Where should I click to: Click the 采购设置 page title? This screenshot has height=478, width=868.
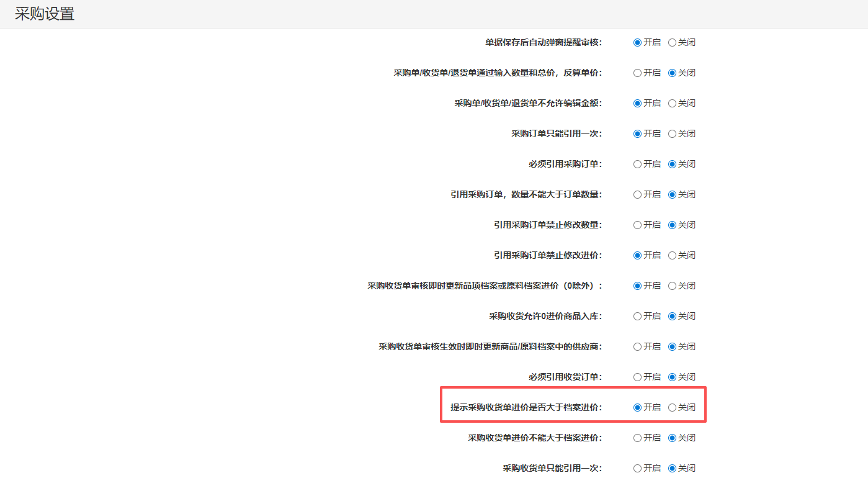tap(45, 14)
